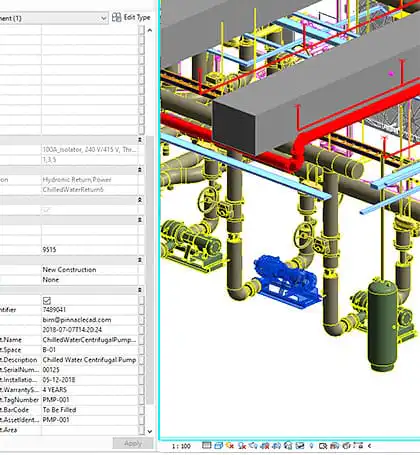Collapse the group above the checked checkbox row
Viewport: 420px width, 455px height.
tap(140, 290)
